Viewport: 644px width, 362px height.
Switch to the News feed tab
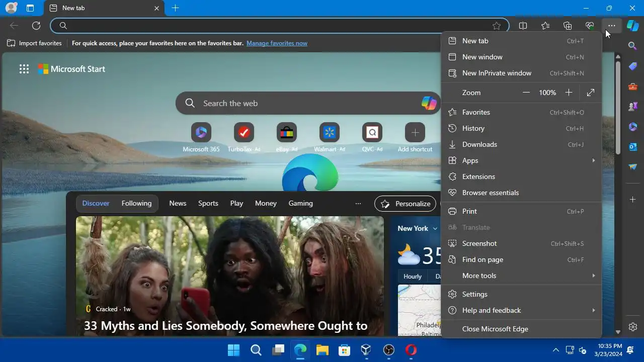click(178, 203)
